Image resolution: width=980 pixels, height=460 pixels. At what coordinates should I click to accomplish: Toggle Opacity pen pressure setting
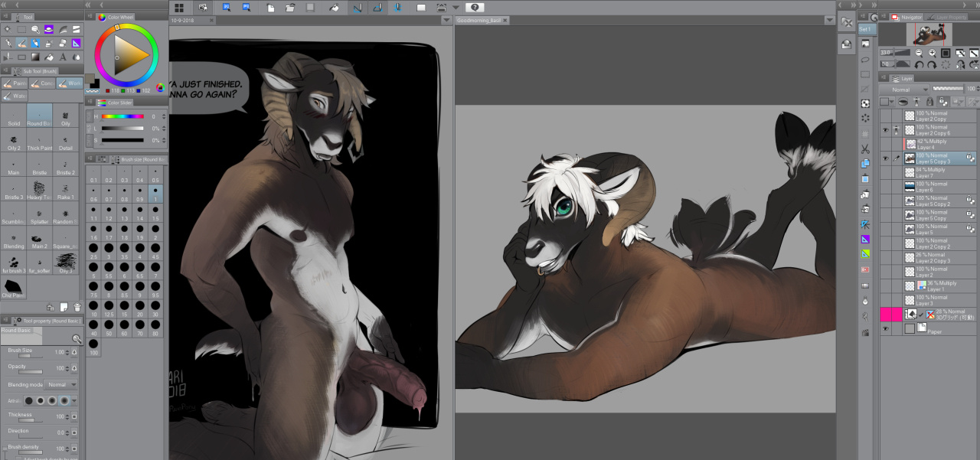[74, 368]
